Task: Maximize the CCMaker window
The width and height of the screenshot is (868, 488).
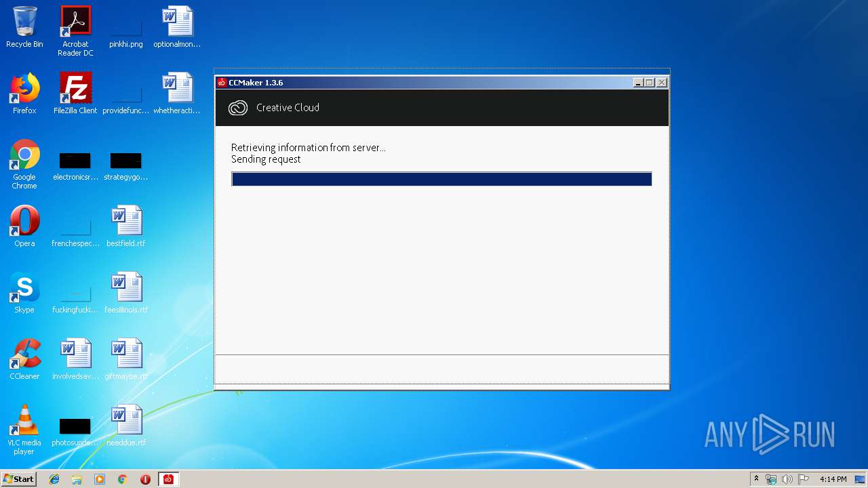Action: (649, 83)
